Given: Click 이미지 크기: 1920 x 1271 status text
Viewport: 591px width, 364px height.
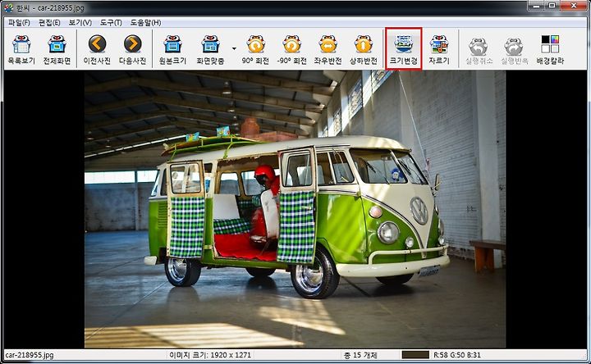Looking at the screenshot, I should 210,355.
